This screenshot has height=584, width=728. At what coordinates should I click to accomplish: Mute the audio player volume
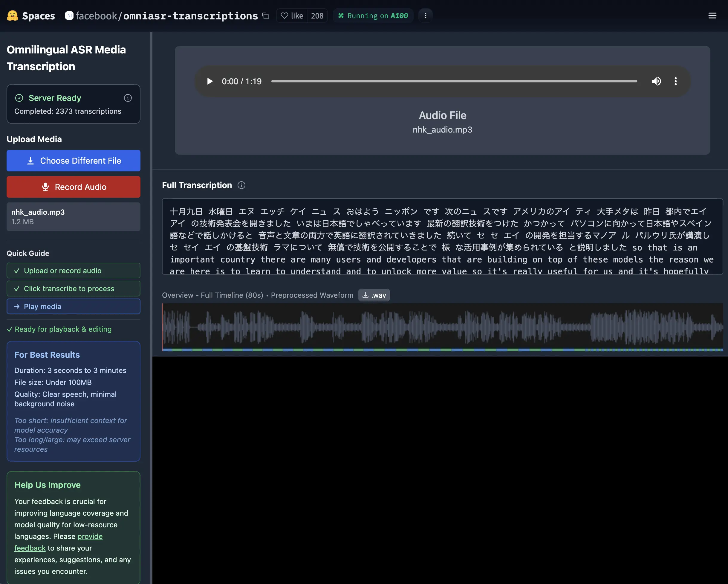pyautogui.click(x=656, y=81)
